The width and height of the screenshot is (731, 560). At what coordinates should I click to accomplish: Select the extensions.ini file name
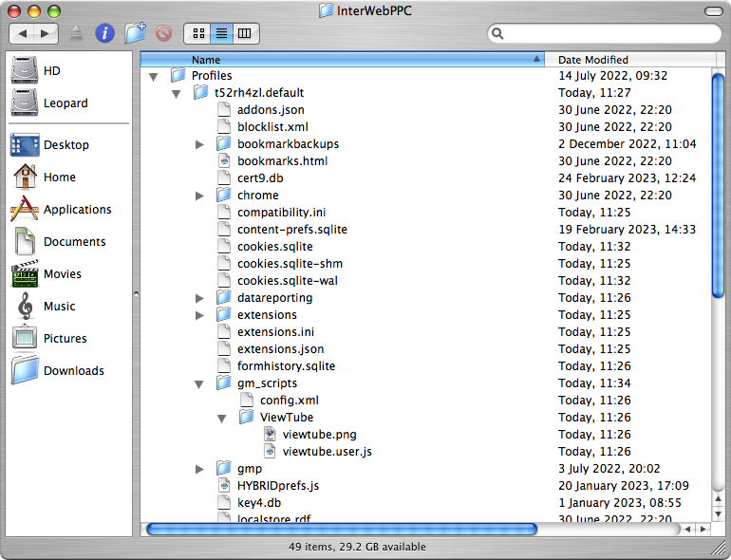275,332
